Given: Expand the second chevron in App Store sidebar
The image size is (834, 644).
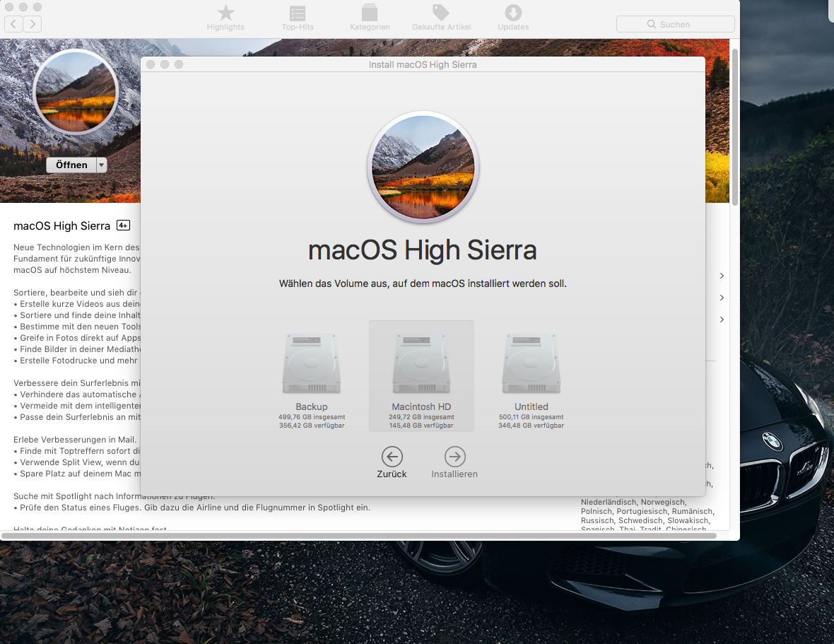Looking at the screenshot, I should tap(722, 298).
